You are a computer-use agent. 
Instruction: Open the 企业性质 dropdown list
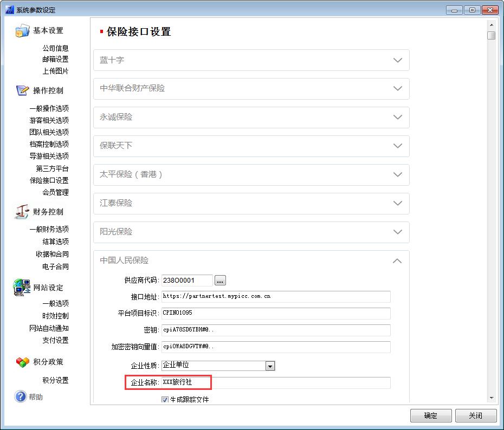click(x=270, y=366)
